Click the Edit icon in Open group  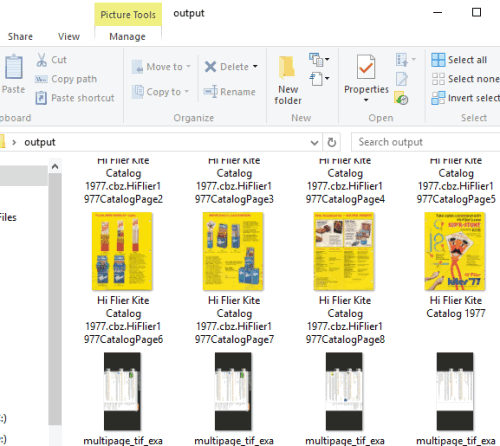coord(402,79)
